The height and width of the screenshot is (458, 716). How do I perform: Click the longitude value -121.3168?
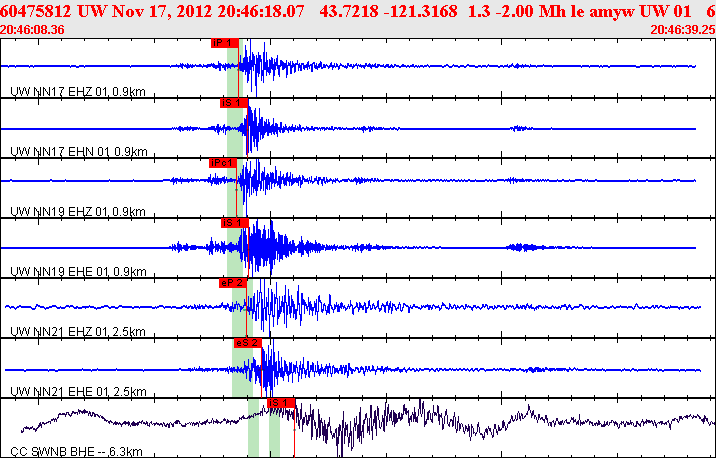[421, 11]
